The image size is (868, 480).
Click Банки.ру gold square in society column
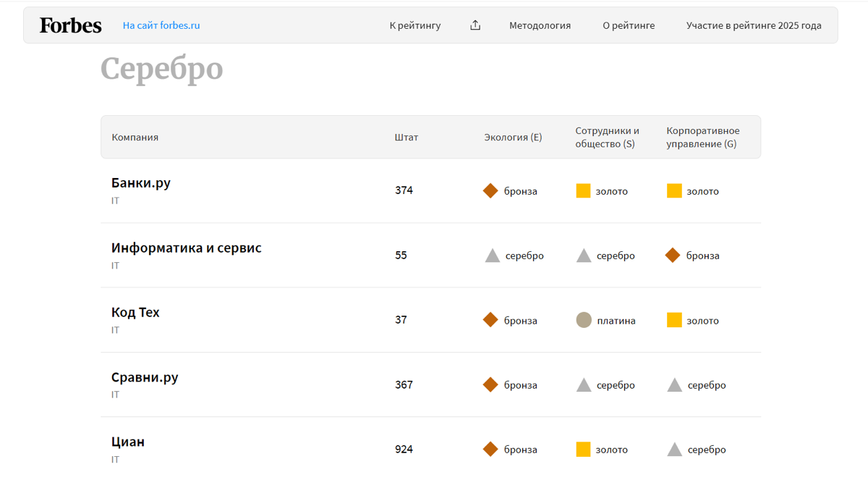[583, 190]
